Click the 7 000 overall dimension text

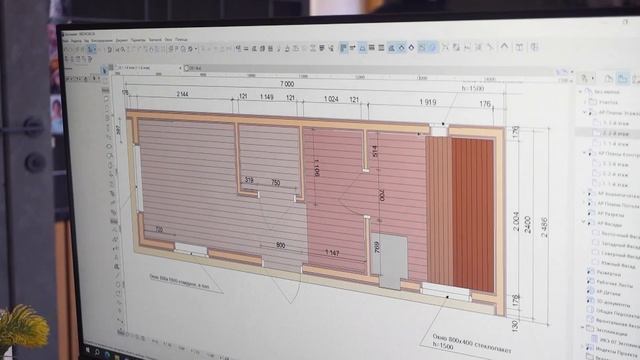[287, 84]
